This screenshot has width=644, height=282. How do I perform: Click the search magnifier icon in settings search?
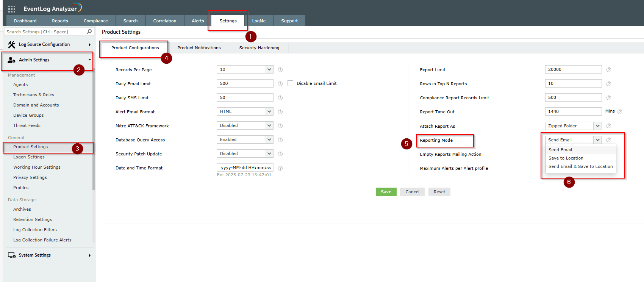[89, 32]
